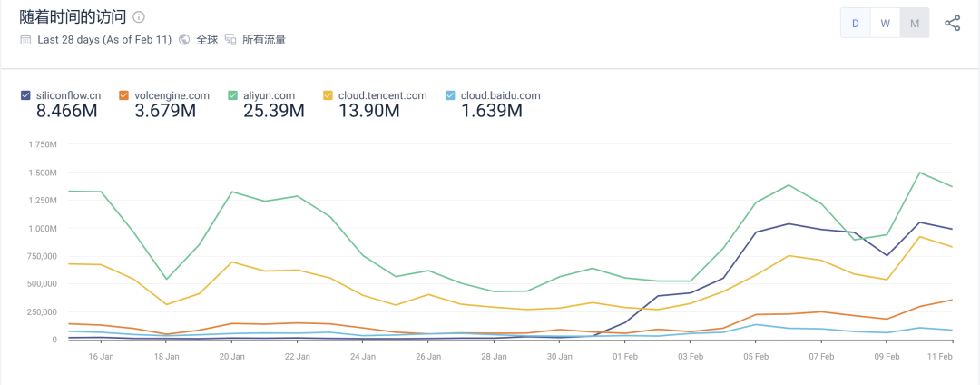The height and width of the screenshot is (385, 980).
Task: Click the 28 Jan axis label
Action: 494,357
